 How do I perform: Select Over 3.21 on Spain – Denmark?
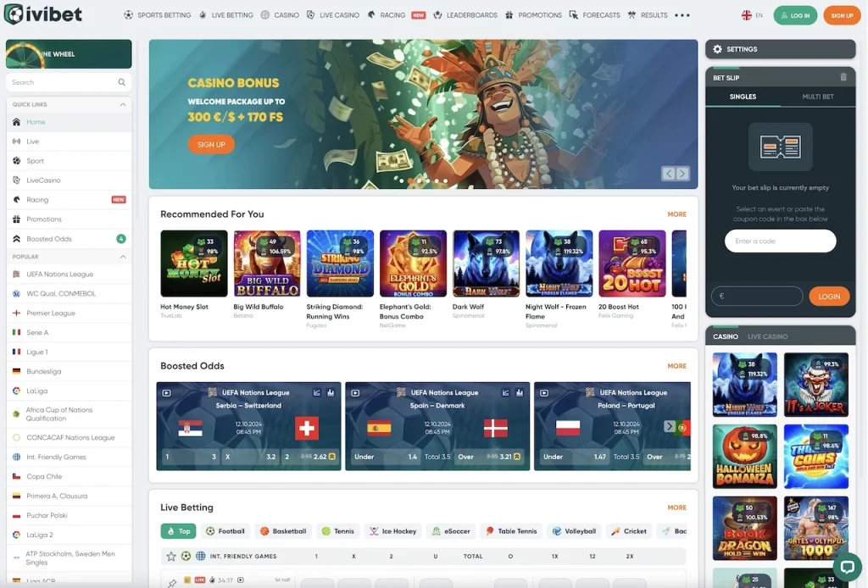[489, 457]
